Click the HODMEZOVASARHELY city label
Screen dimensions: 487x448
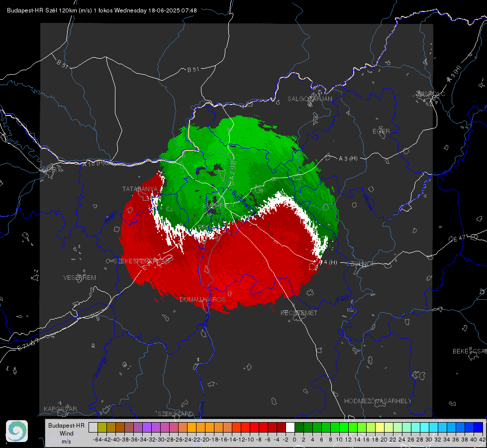click(378, 401)
